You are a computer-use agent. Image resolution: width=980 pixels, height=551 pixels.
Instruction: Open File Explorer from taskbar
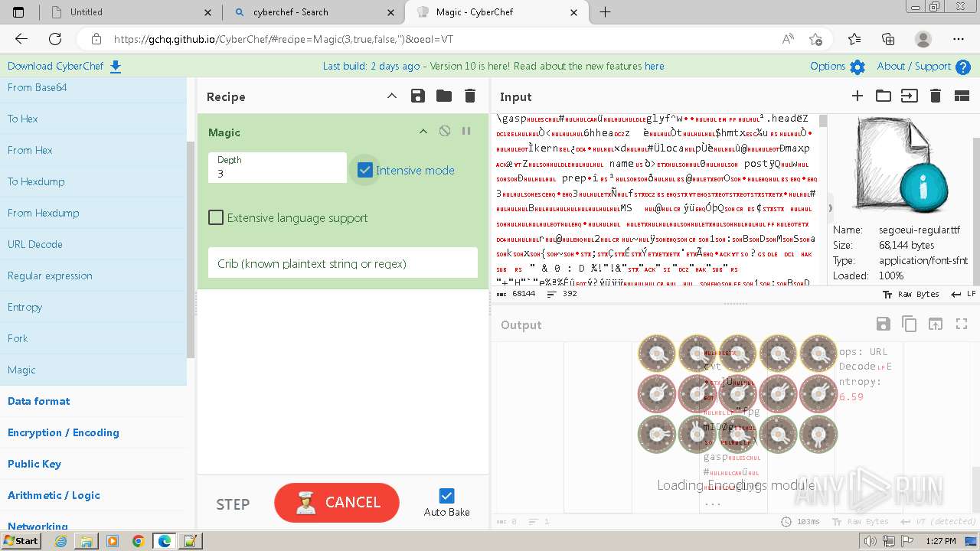(87, 541)
